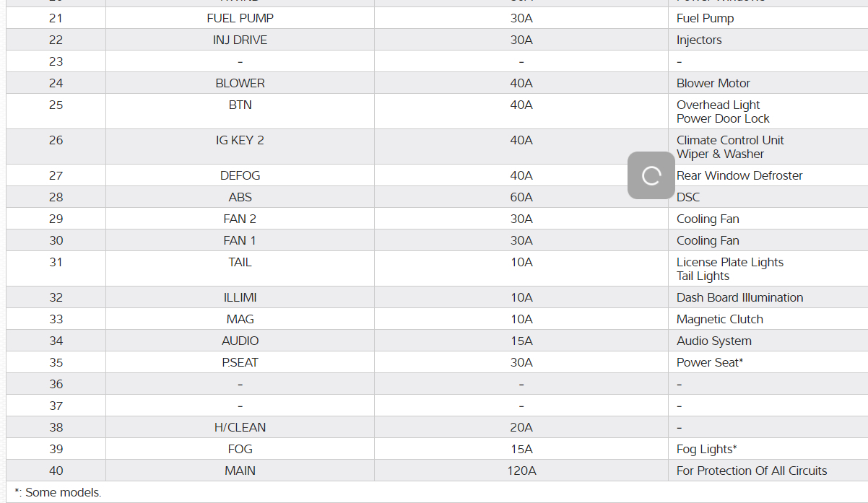Select the IG KEY 2 cell
Screen dimensions: 868x503
pyautogui.click(x=240, y=140)
